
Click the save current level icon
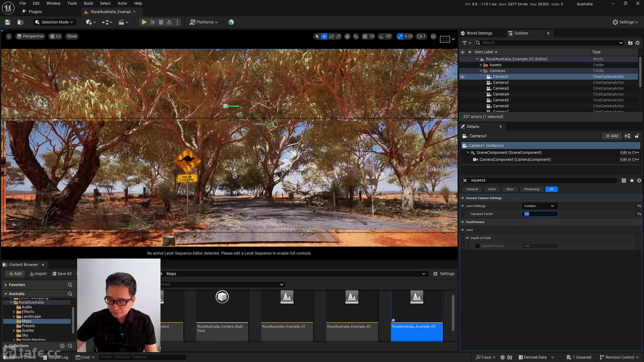[x=8, y=22]
